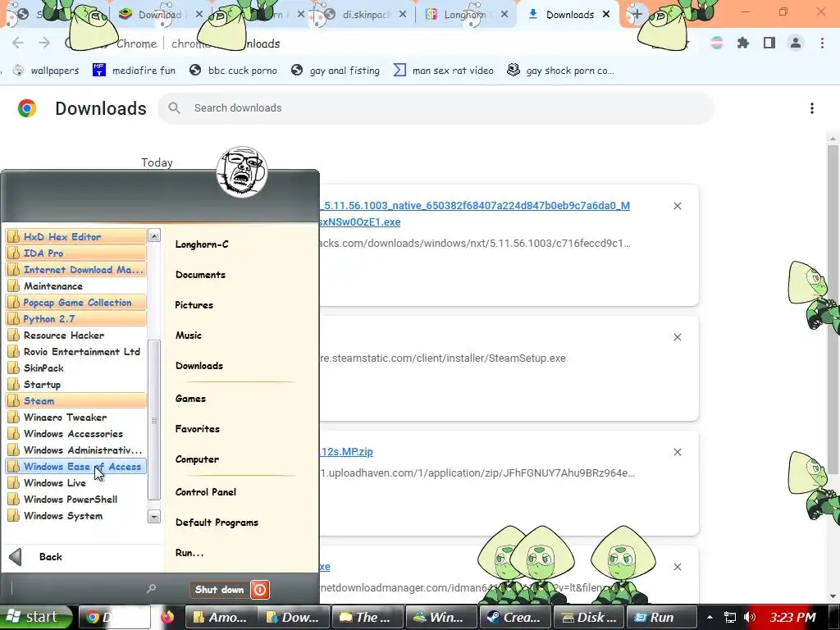Open the native exe download link

pyautogui.click(x=475, y=214)
